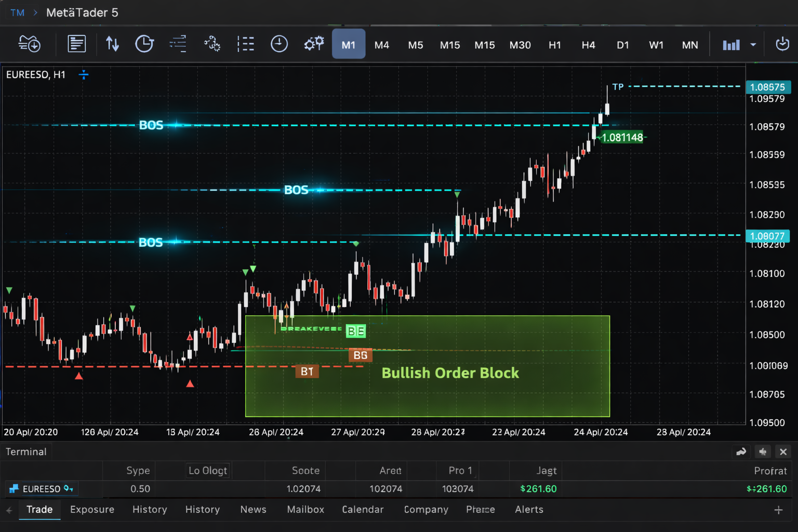Image resolution: width=798 pixels, height=532 pixels.
Task: Click the power download icon at toolbar right
Action: 782,44
